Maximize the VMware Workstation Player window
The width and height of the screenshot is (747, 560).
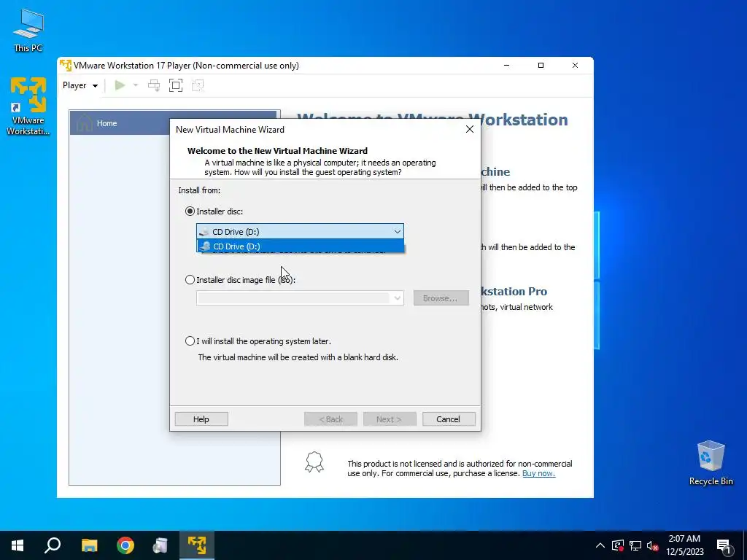pyautogui.click(x=541, y=65)
